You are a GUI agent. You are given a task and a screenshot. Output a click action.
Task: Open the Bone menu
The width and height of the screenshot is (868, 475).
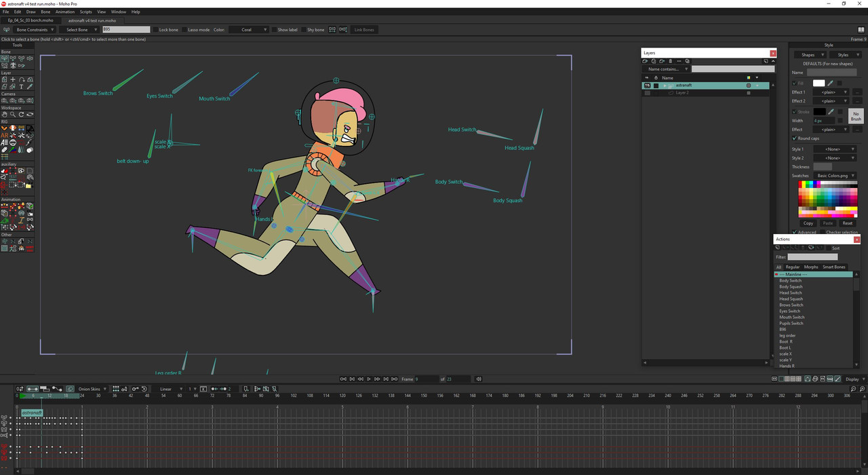[45, 12]
